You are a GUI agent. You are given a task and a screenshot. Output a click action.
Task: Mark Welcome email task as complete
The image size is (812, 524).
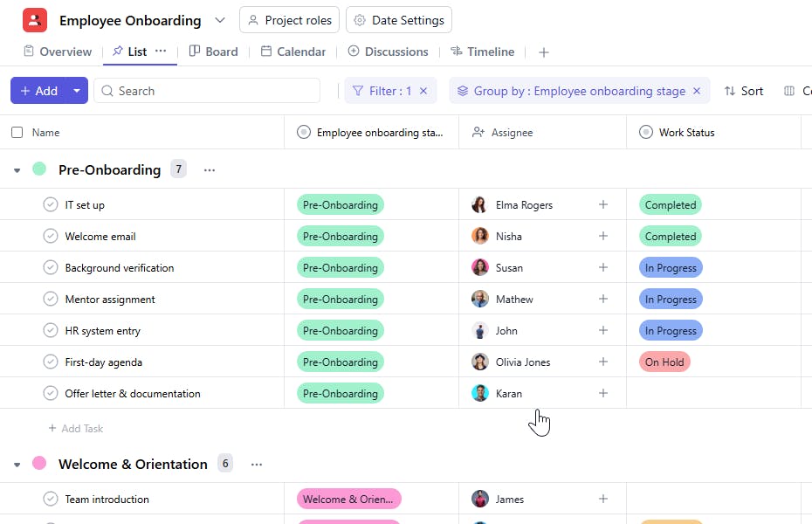tap(51, 237)
